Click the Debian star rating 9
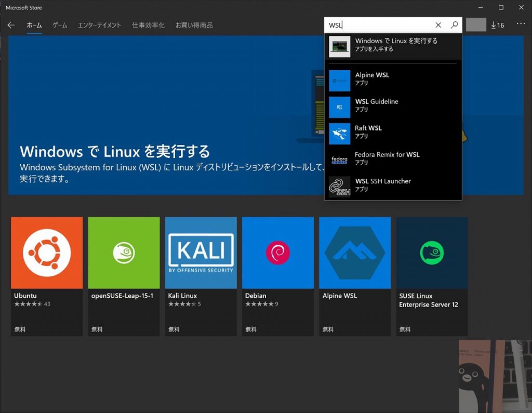This screenshot has height=413, width=532. [262, 304]
